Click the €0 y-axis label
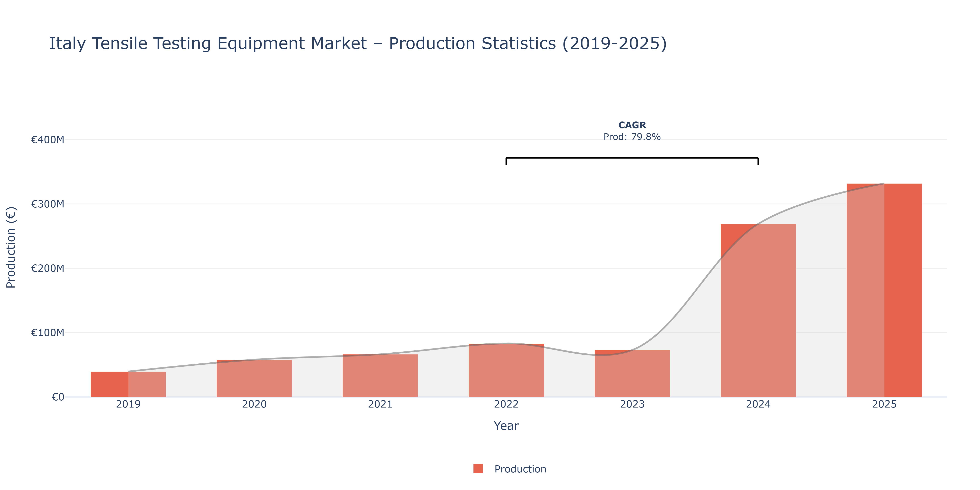 58,397
